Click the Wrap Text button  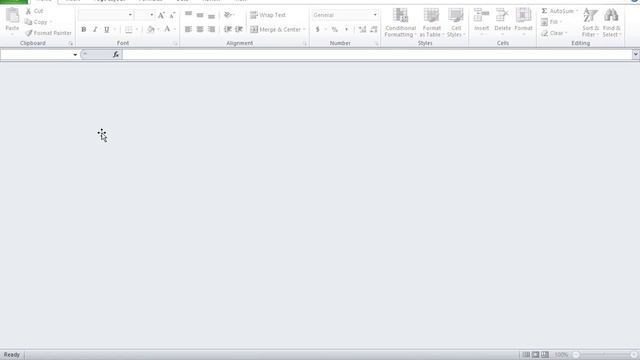point(268,15)
